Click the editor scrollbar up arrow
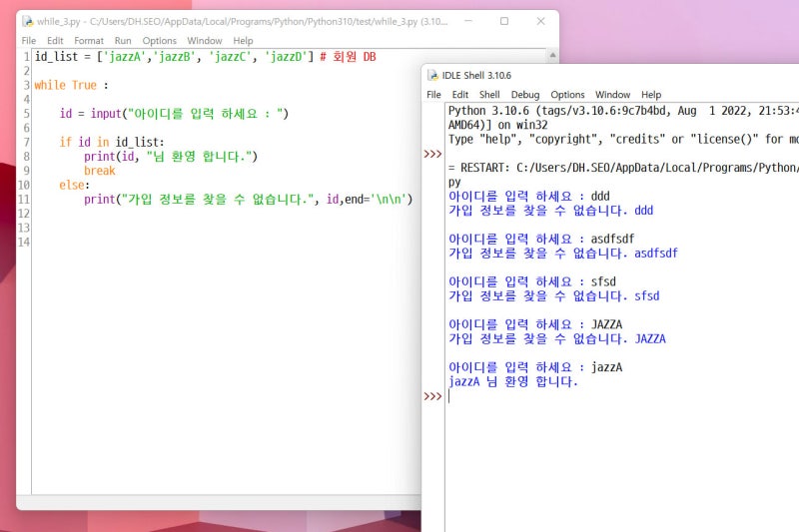Viewport: 799px width, 532px height. point(553,55)
